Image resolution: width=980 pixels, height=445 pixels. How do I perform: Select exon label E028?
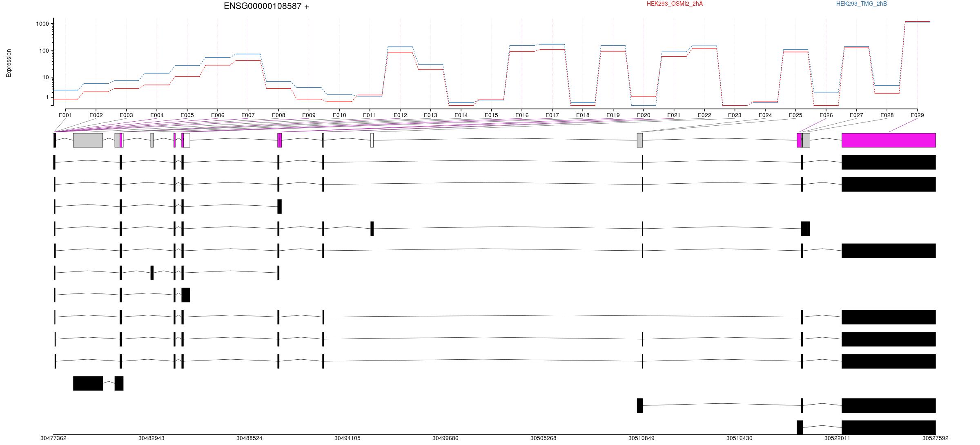pos(887,116)
